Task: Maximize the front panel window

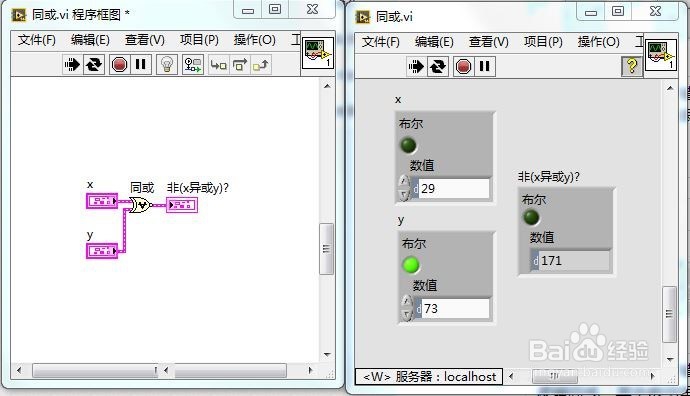Action: click(618, 11)
